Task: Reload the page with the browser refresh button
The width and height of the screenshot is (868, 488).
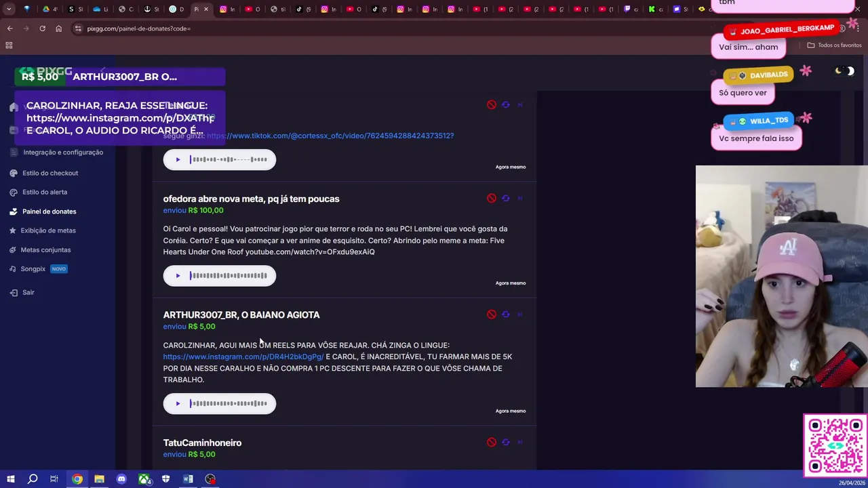Action: point(42,28)
